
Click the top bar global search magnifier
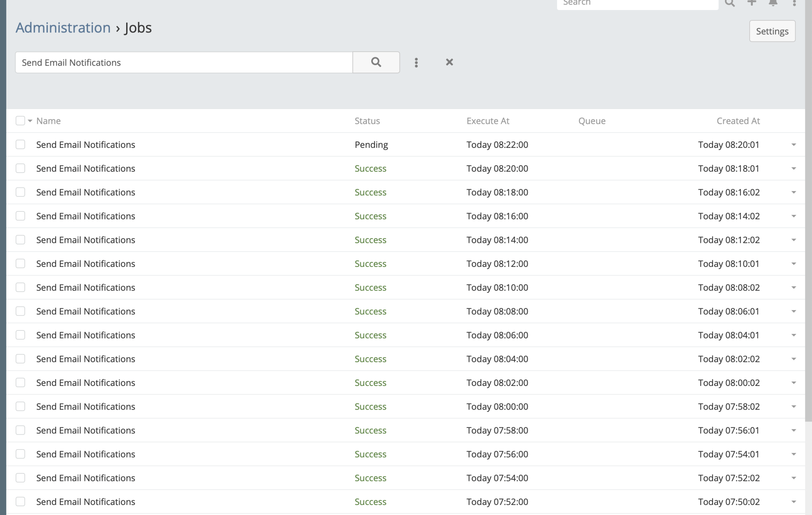pyautogui.click(x=730, y=3)
